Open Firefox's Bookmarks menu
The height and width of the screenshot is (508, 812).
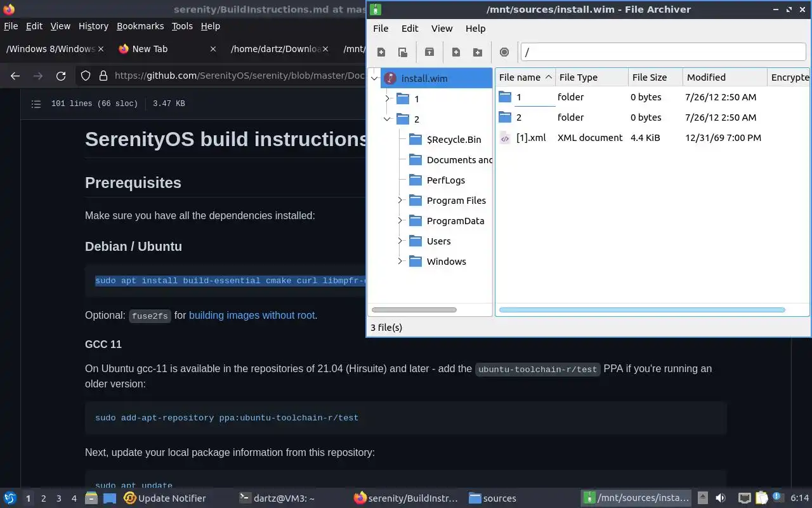tap(140, 26)
